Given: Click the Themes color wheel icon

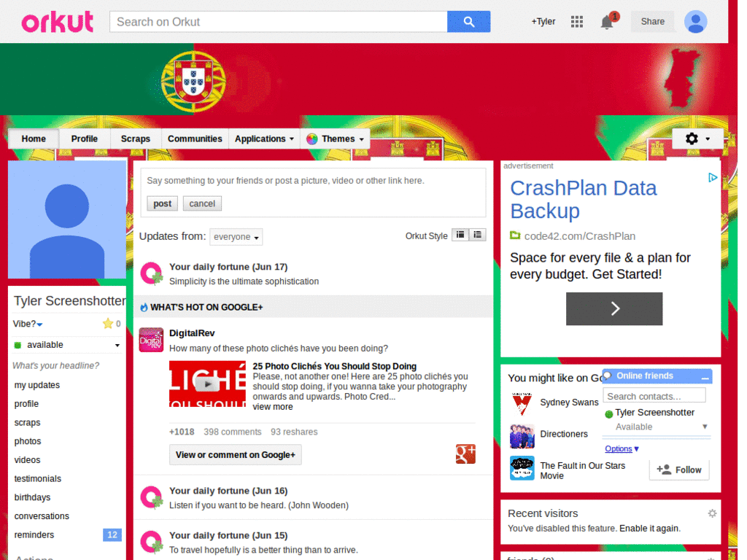Looking at the screenshot, I should coord(311,139).
